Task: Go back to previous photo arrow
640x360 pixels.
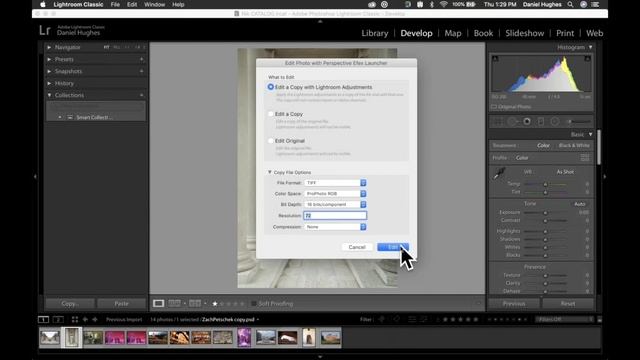Action: tap(85, 319)
